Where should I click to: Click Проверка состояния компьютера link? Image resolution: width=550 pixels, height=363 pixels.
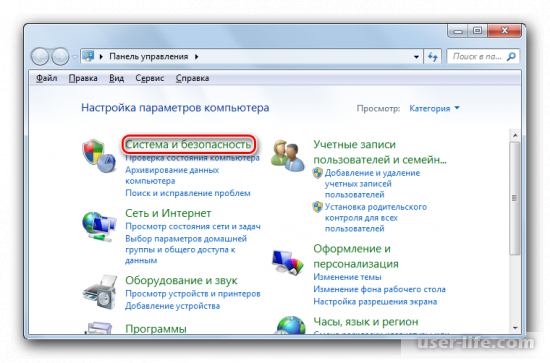tap(192, 158)
